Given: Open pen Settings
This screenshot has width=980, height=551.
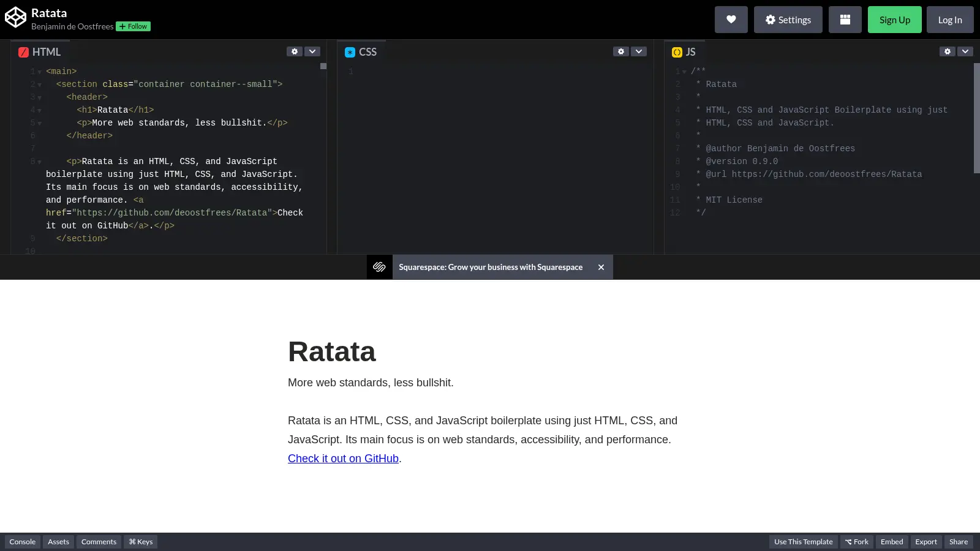Looking at the screenshot, I should [788, 20].
